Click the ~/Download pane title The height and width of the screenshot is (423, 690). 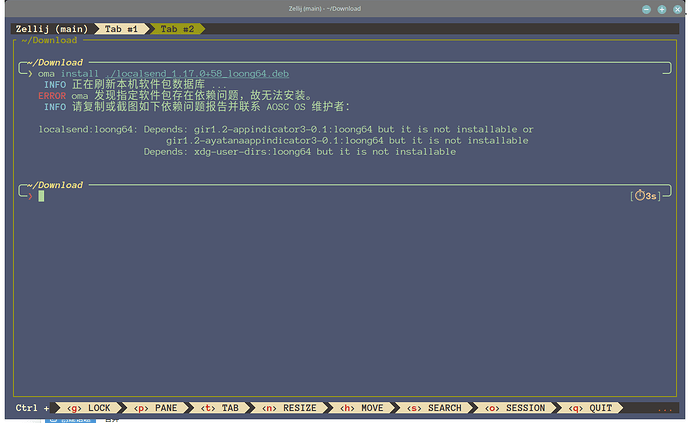click(x=49, y=40)
